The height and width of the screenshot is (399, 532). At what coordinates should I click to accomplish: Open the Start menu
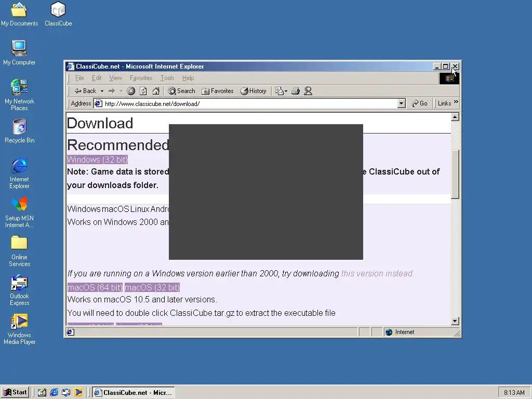click(15, 393)
